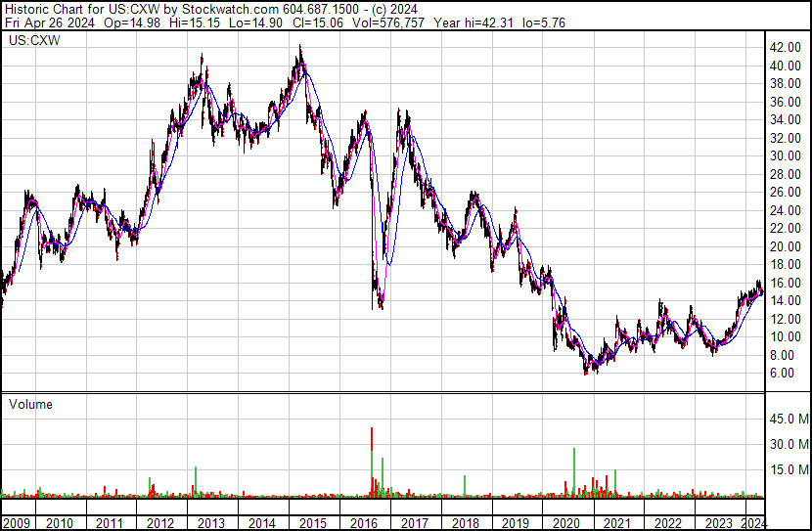Screen dimensions: 812x531
Task: Click the tall green 2020 volume bar
Action: pos(574,472)
